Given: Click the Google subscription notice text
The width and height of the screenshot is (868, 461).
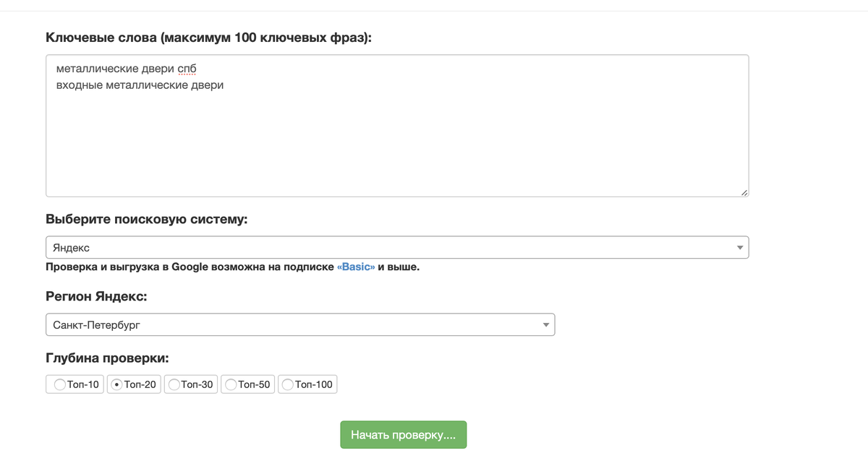Looking at the screenshot, I should tap(190, 267).
